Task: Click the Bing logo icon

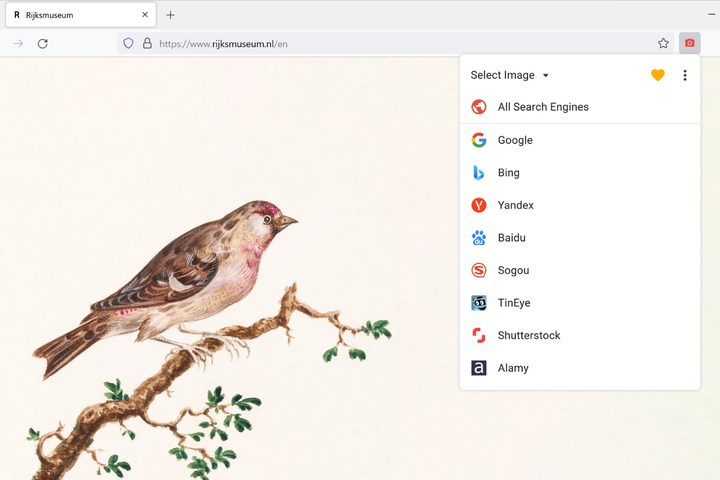Action: point(478,173)
